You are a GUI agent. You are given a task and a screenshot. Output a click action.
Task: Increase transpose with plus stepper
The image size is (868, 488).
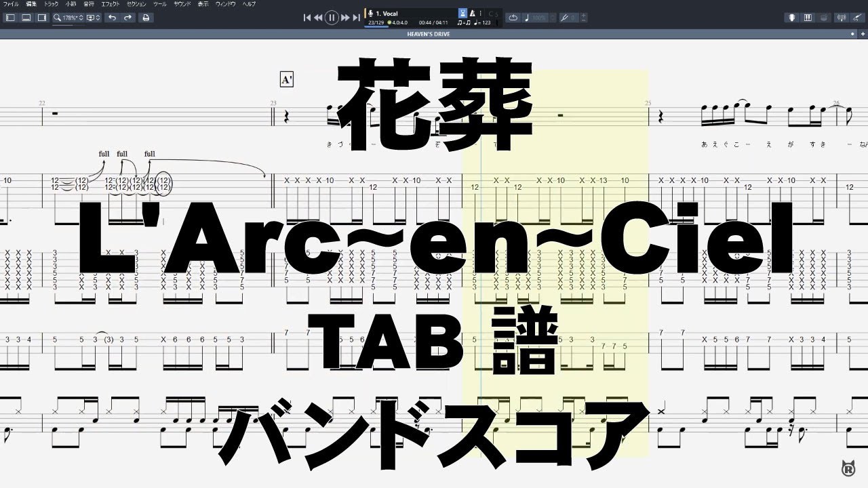pos(584,15)
